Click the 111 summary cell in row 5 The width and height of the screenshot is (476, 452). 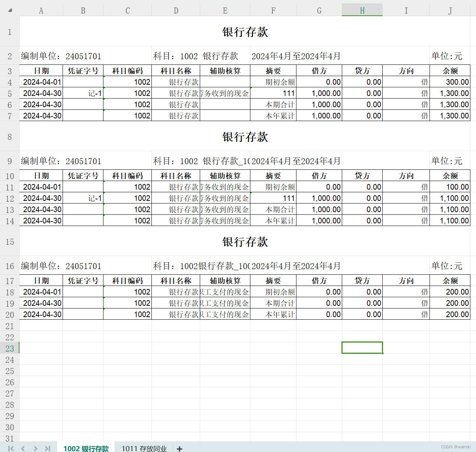point(273,93)
